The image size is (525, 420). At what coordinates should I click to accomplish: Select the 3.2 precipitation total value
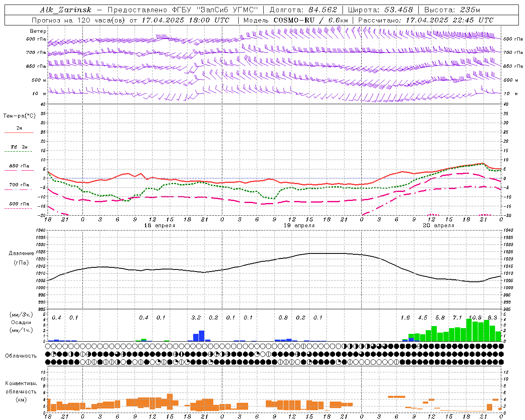click(x=196, y=317)
